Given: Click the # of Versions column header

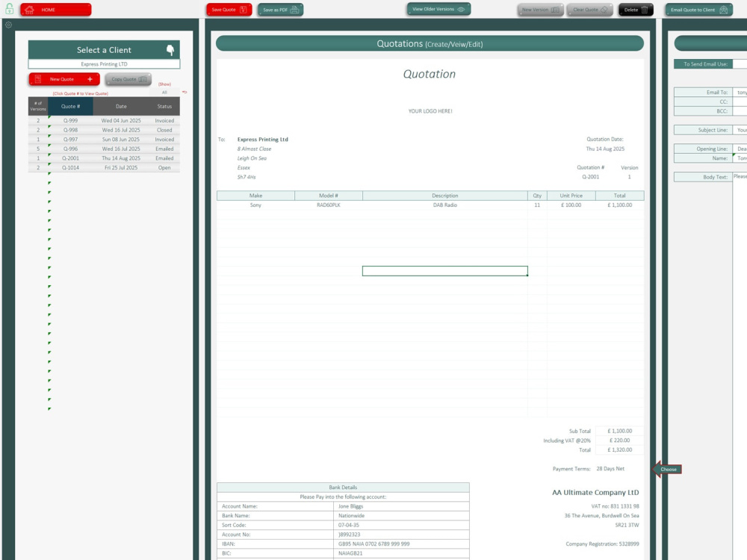Looking at the screenshot, I should tap(38, 106).
